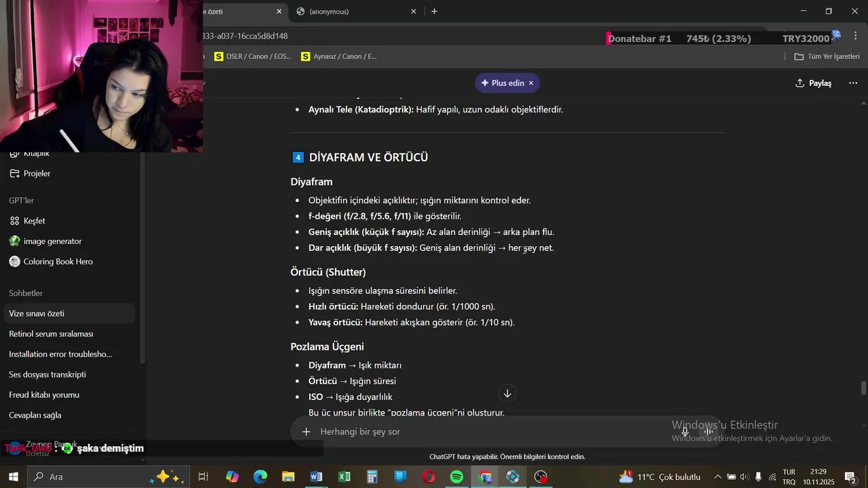This screenshot has height=488, width=868.
Task: Open Keşfet GPTs in the sidebar
Action: [x=71, y=221]
